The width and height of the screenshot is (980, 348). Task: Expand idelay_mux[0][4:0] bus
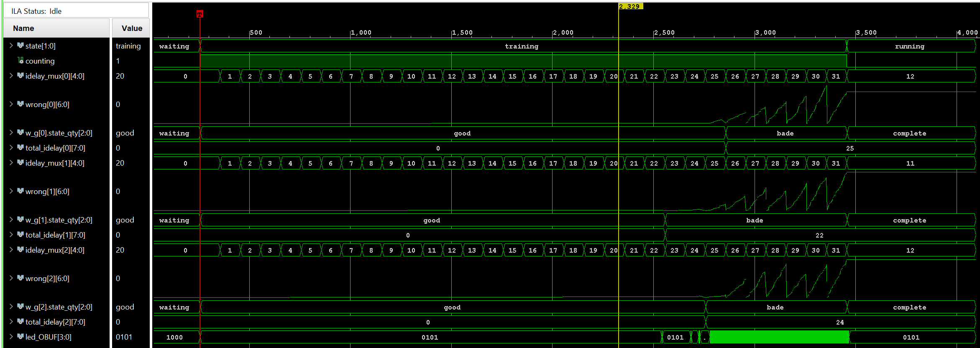[11, 76]
